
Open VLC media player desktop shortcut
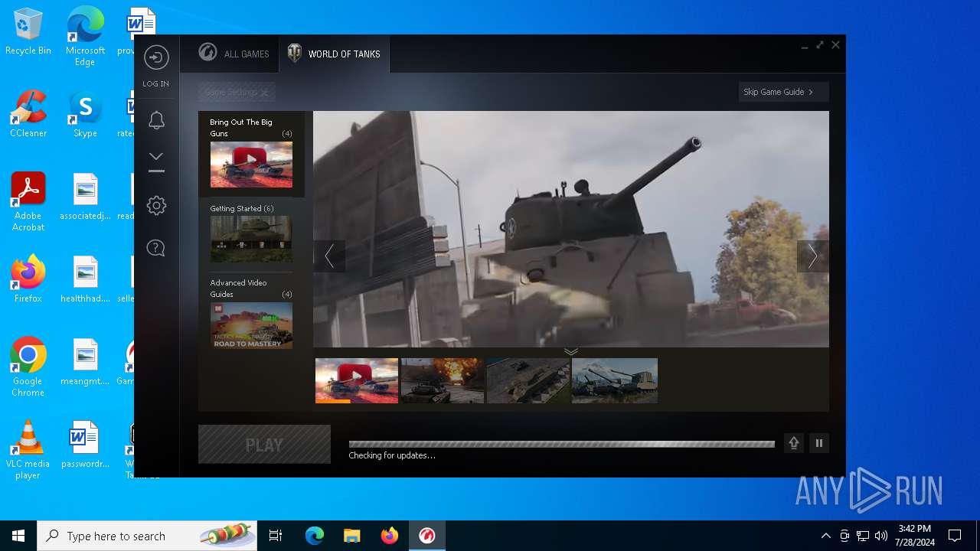coord(28,450)
